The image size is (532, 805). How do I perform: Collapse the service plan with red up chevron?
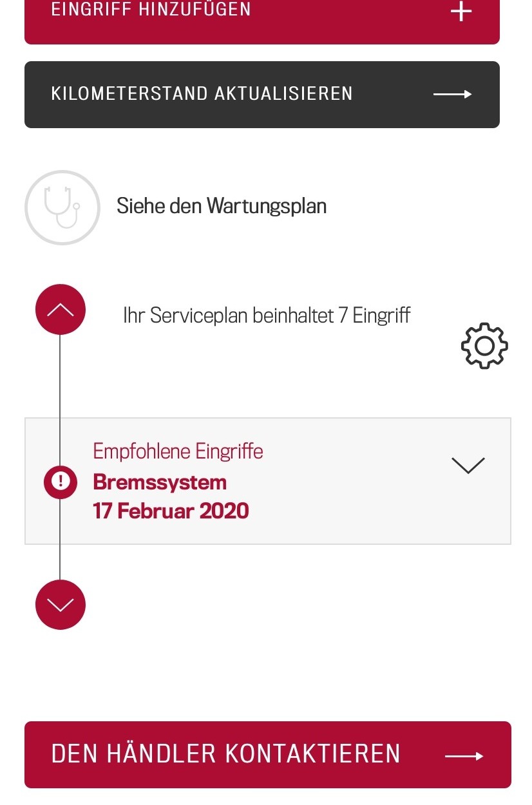pyautogui.click(x=61, y=310)
